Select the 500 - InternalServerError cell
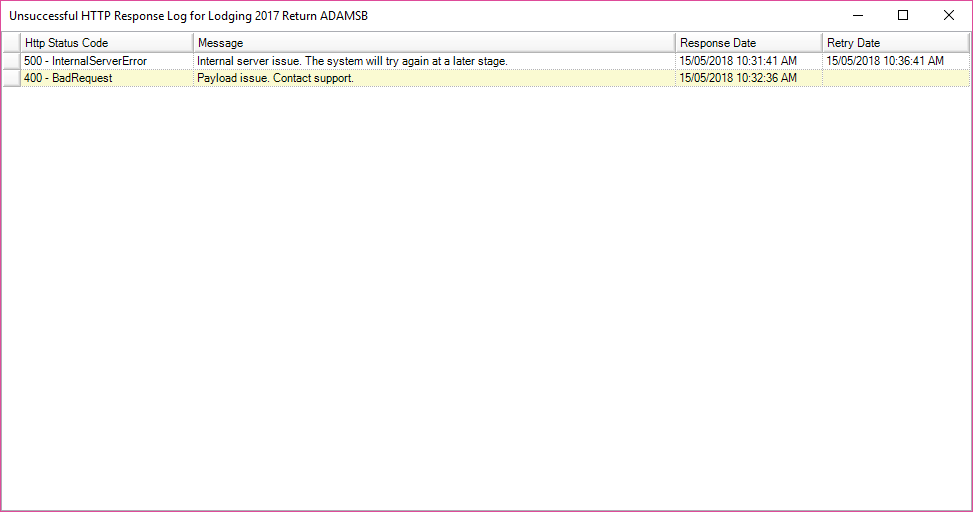This screenshot has height=512, width=973. [x=107, y=61]
